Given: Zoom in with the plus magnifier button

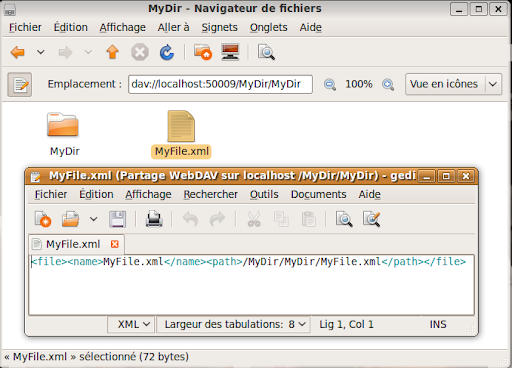Looking at the screenshot, I should point(388,84).
